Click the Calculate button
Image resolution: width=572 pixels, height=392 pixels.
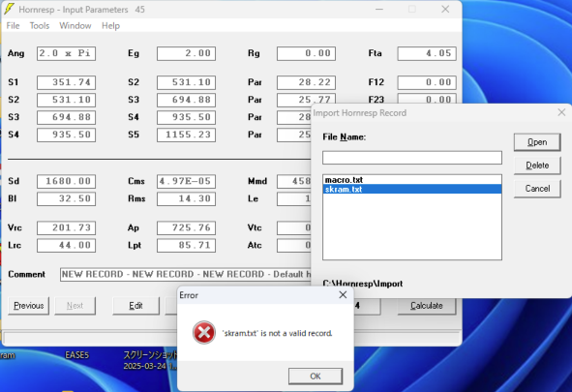(427, 306)
